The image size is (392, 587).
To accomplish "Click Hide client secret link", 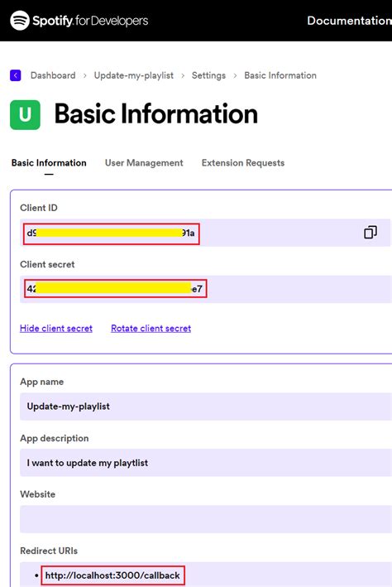I will point(56,329).
